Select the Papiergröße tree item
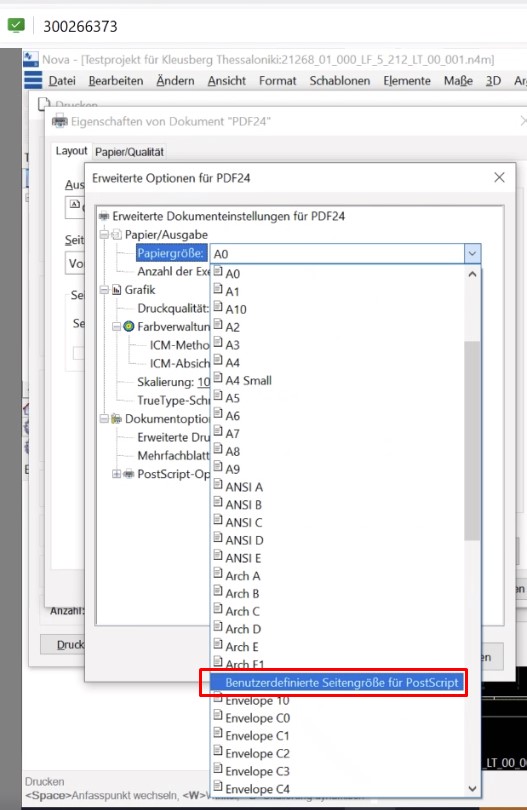 tap(170, 253)
